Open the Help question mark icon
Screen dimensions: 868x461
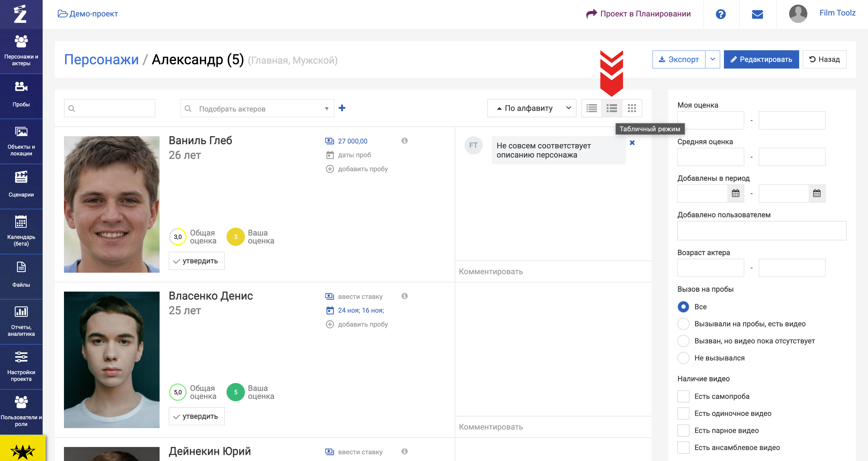(721, 14)
